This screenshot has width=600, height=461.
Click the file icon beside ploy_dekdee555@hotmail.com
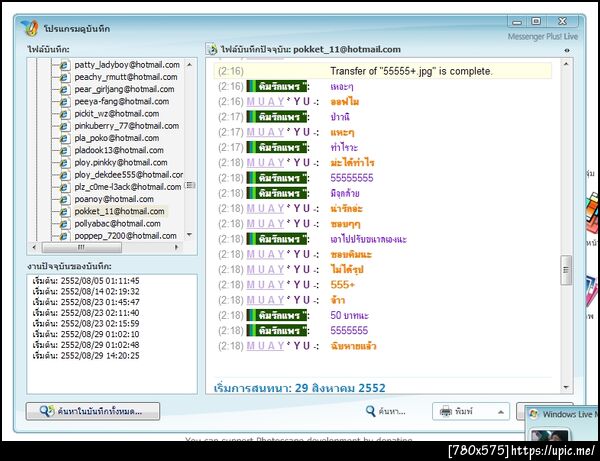pyautogui.click(x=64, y=175)
